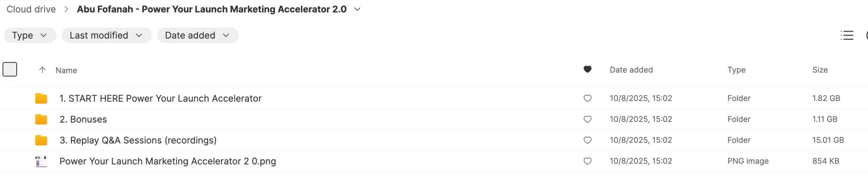Favorite the PNG image file with heart
Image resolution: width=868 pixels, height=185 pixels.
tap(587, 161)
